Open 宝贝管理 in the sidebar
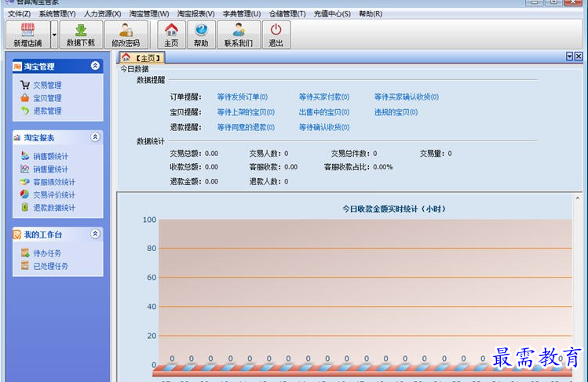The image size is (588, 382). click(47, 98)
